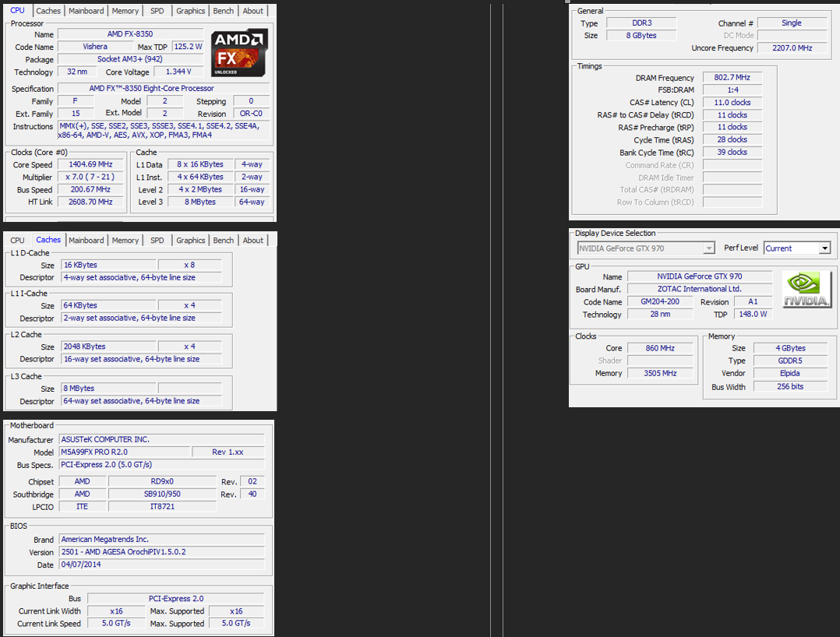Click GPU Core clock 860 MHz

pos(660,348)
